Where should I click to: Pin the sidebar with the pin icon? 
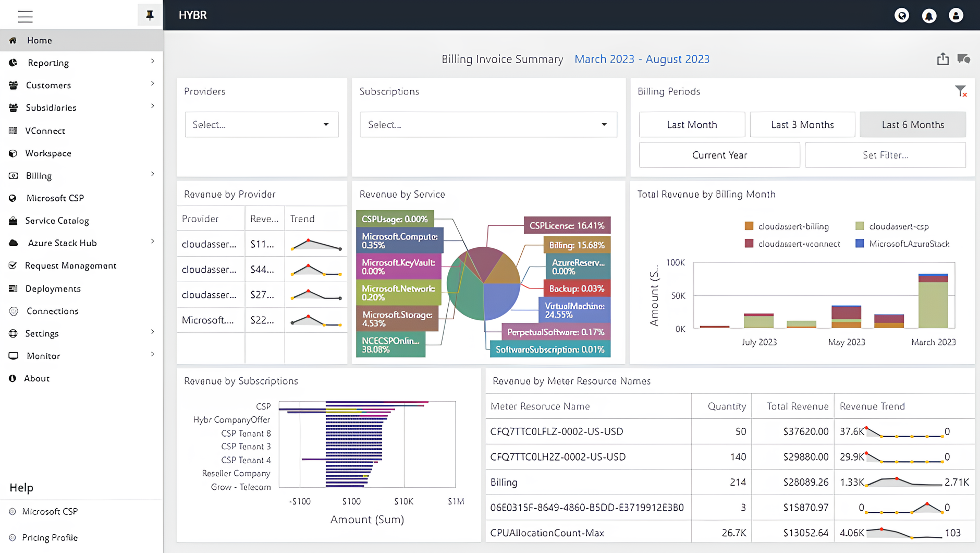(x=150, y=15)
